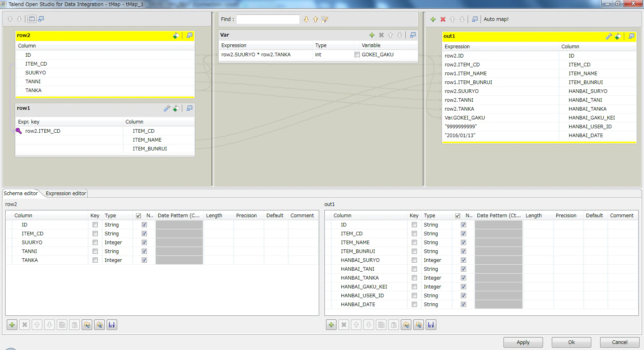Select HANBAI_USER_ID row in out1 schema

(481, 296)
